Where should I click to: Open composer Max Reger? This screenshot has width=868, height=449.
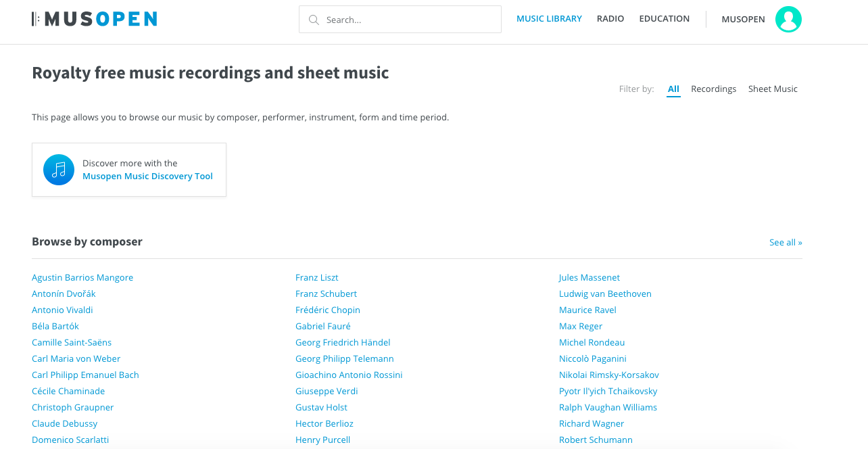click(x=581, y=327)
